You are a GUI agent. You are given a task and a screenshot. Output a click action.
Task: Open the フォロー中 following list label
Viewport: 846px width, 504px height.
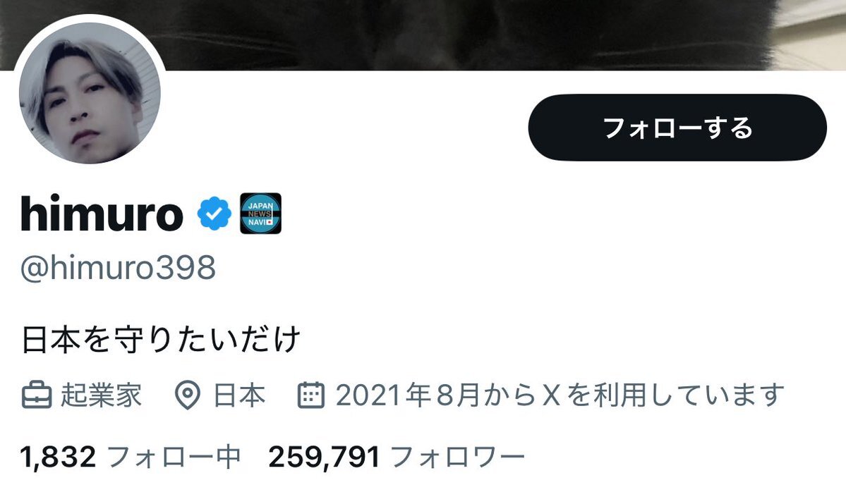tap(174, 457)
